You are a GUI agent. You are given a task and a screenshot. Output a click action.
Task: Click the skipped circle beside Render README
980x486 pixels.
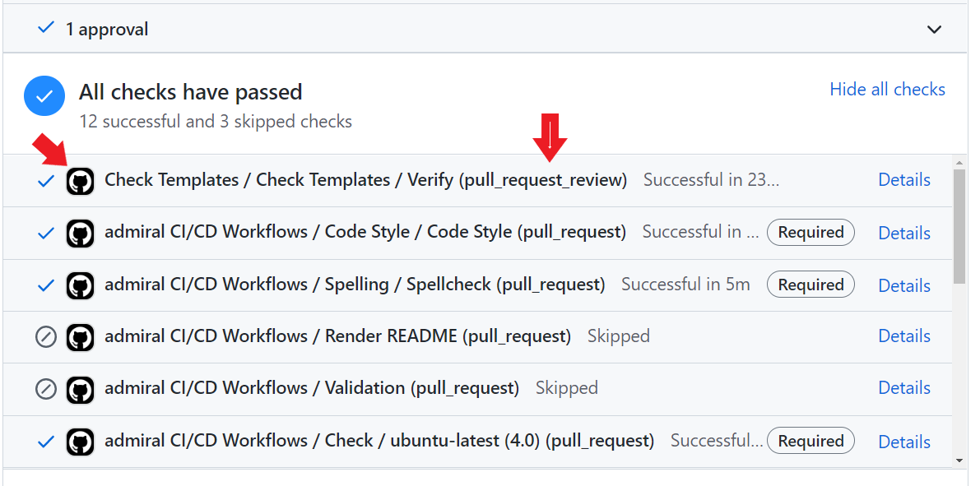[x=45, y=336]
